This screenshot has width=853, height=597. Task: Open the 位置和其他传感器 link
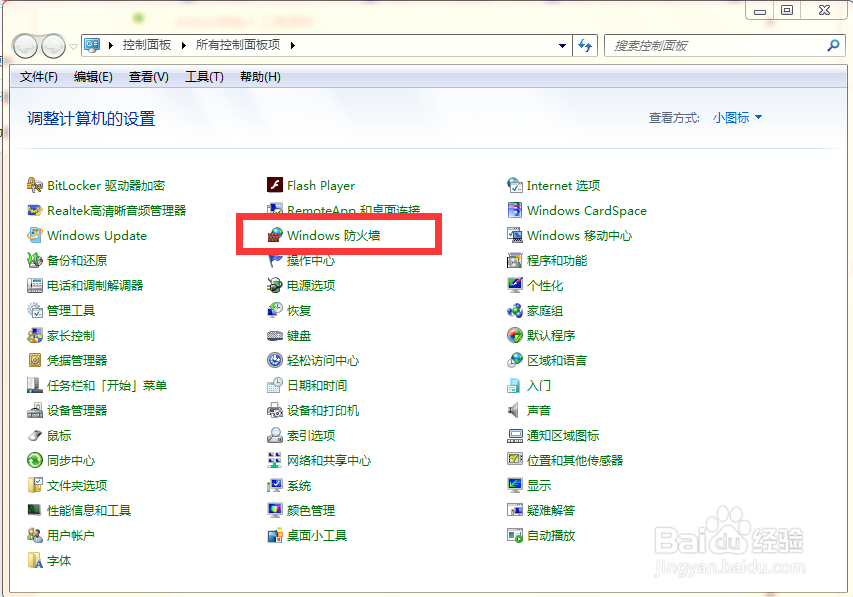[x=575, y=461]
